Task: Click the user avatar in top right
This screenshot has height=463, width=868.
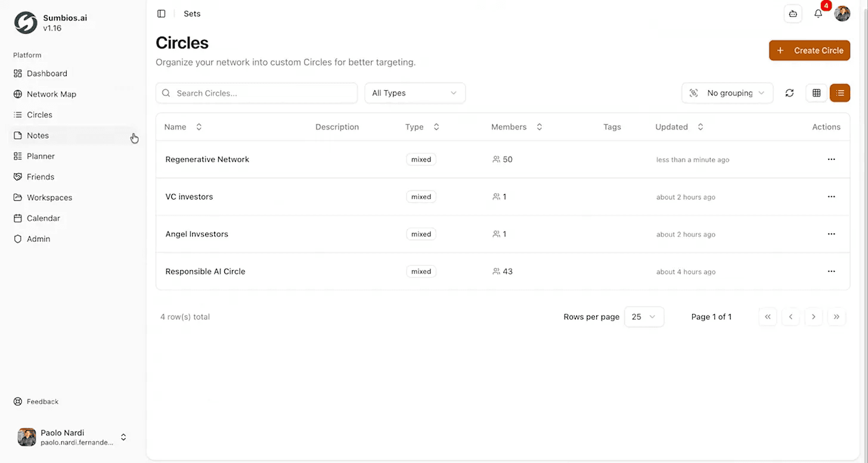Action: click(x=842, y=14)
